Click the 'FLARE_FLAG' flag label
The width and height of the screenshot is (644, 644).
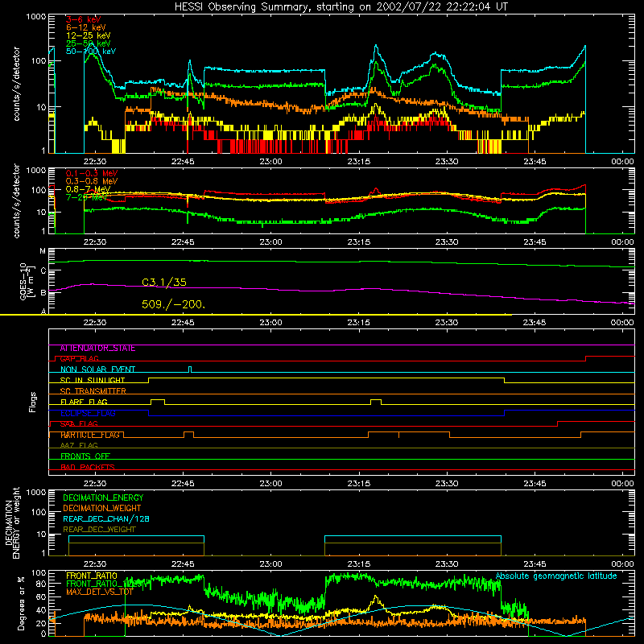click(84, 402)
